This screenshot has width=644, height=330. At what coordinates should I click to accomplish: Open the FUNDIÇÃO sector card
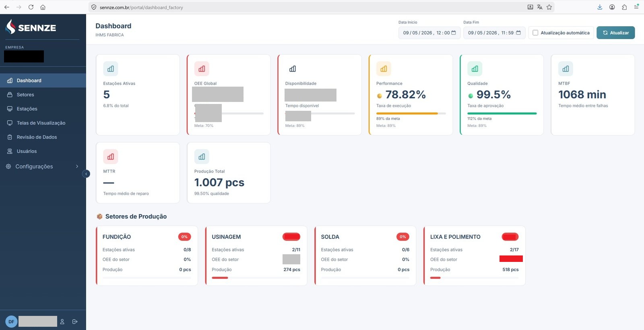(147, 256)
